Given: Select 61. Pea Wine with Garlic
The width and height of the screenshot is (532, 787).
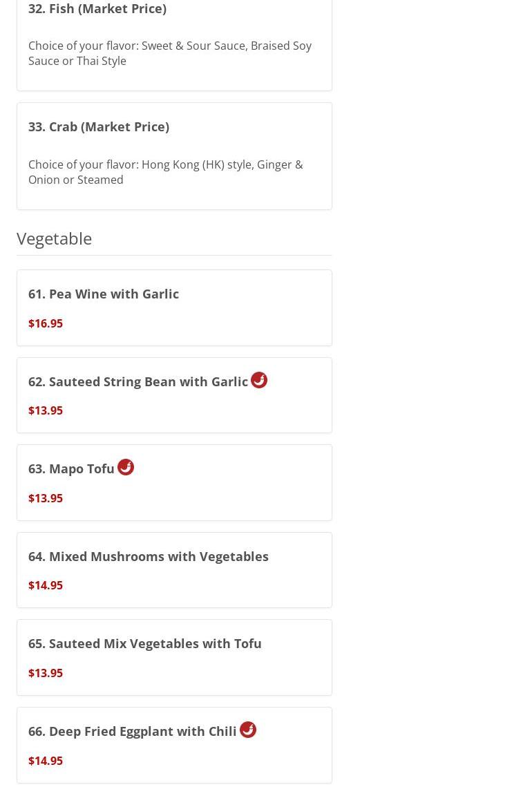Looking at the screenshot, I should (104, 294).
